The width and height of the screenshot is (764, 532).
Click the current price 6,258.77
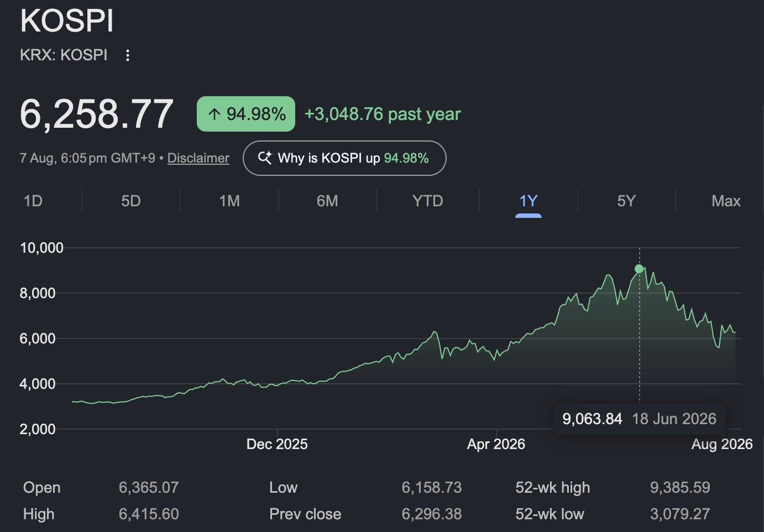click(97, 114)
